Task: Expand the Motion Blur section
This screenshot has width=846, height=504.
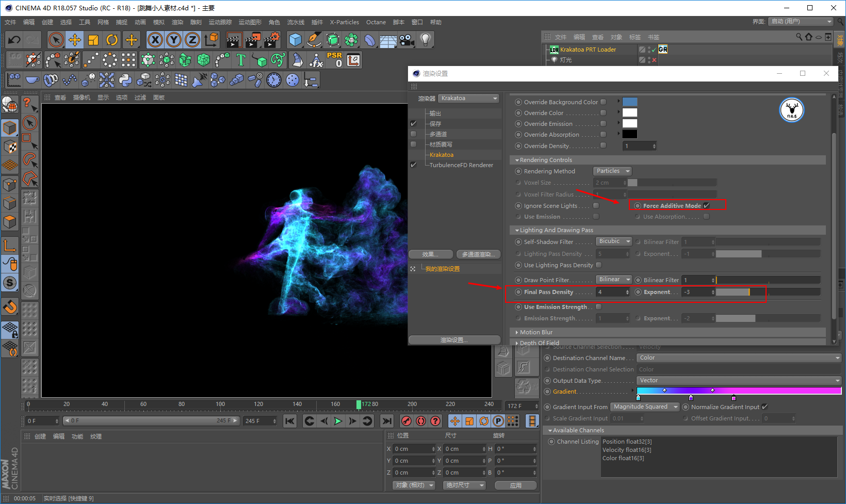Action: point(536,332)
